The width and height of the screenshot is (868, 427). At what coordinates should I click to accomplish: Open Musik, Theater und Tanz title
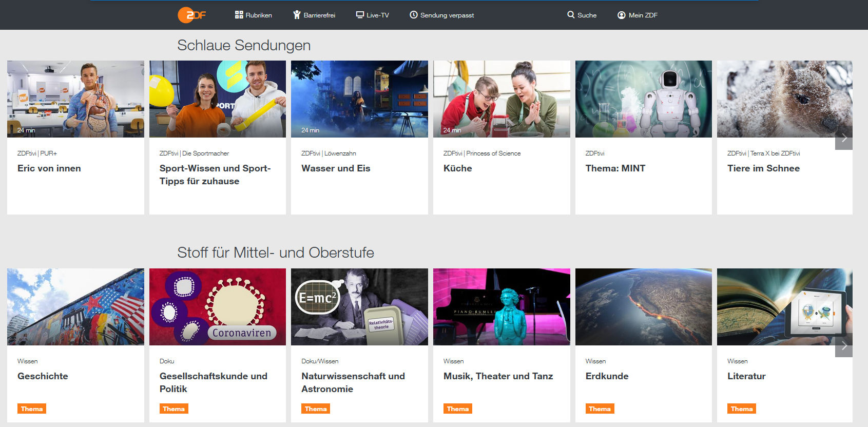click(x=498, y=376)
